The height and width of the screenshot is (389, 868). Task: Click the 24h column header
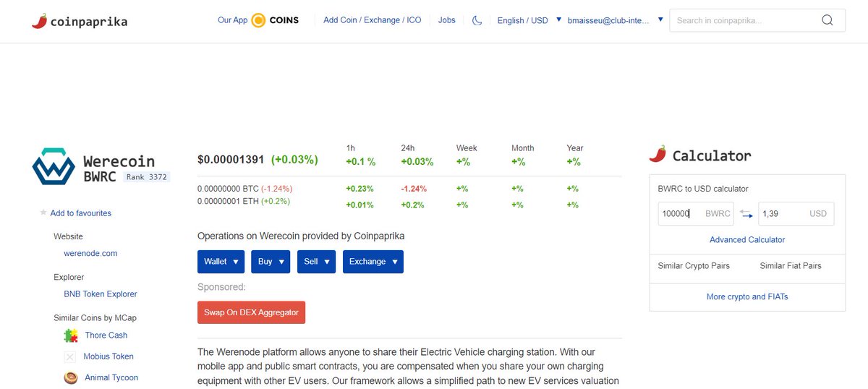click(x=407, y=148)
